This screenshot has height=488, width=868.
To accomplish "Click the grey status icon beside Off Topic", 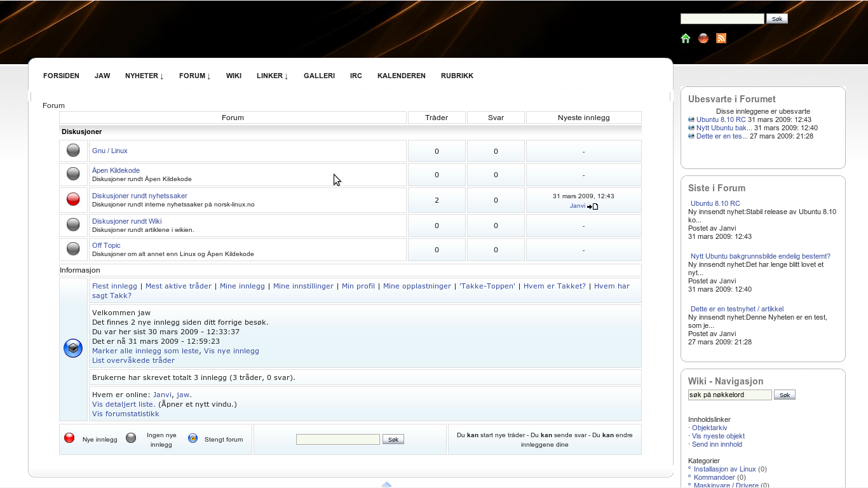I will point(73,248).
